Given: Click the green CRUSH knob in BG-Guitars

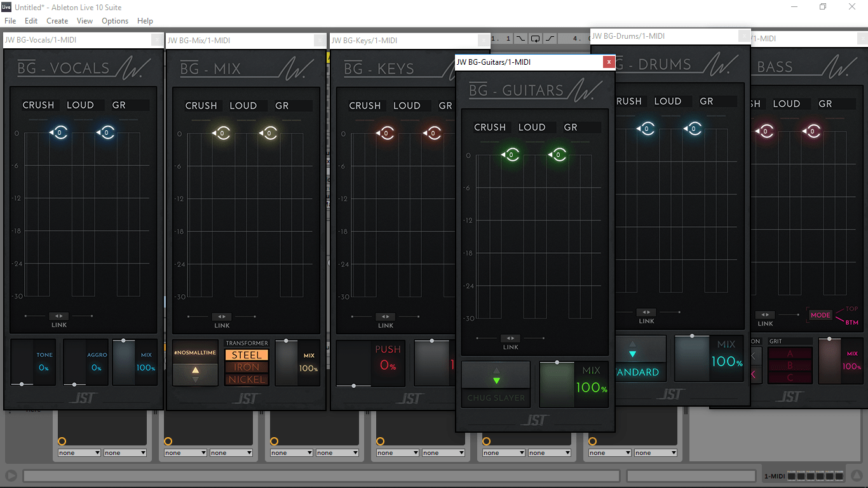Looking at the screenshot, I should point(512,155).
